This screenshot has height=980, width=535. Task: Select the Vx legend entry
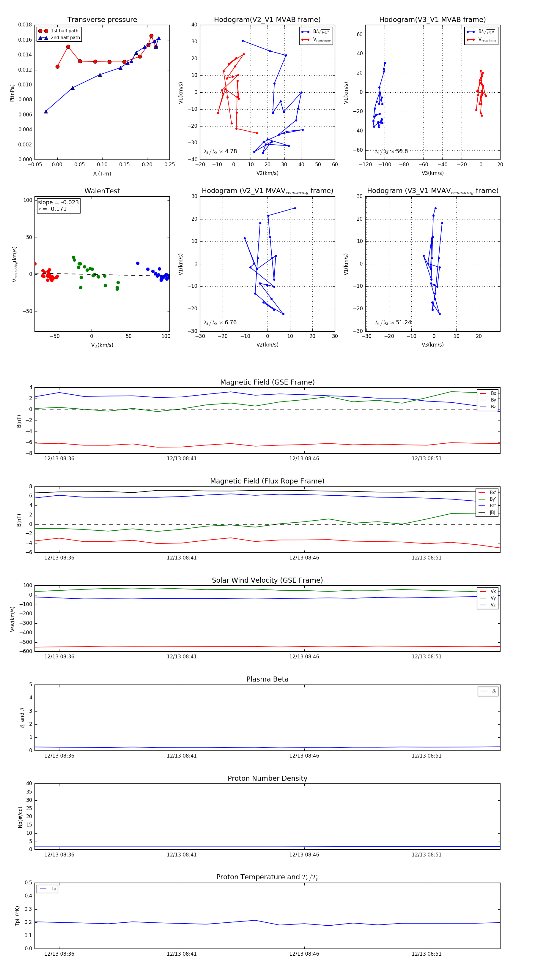tap(488, 592)
